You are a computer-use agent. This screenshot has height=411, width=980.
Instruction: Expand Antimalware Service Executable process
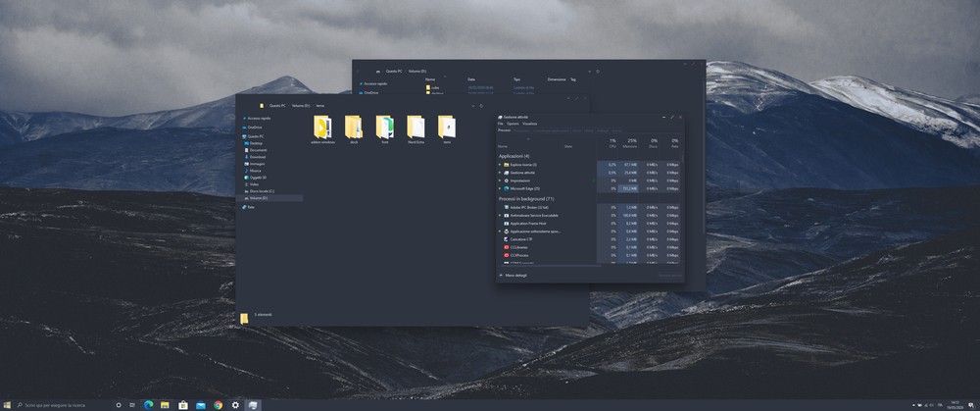[x=500, y=216]
